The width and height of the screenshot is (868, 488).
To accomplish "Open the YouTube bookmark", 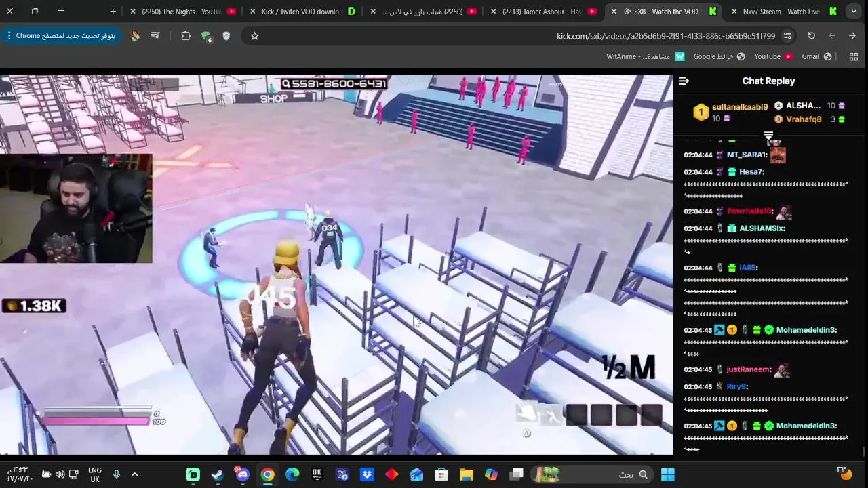I will pyautogui.click(x=773, y=57).
